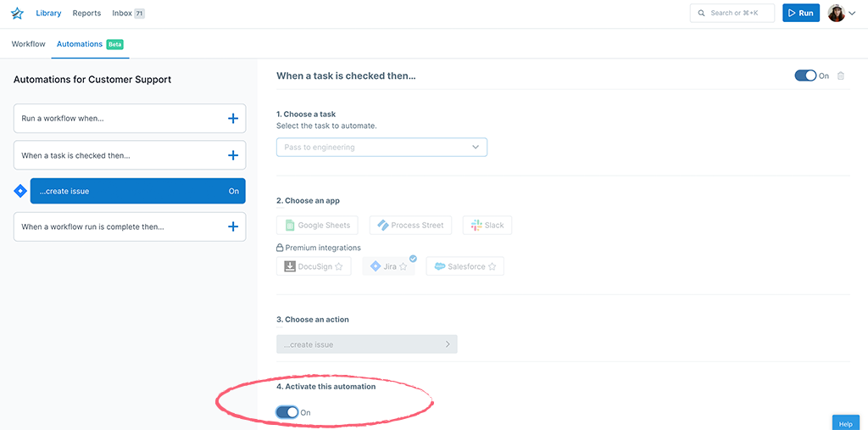Choose the Salesforce premium integration
Screen dimensions: 868x430
pyautogui.click(x=465, y=266)
